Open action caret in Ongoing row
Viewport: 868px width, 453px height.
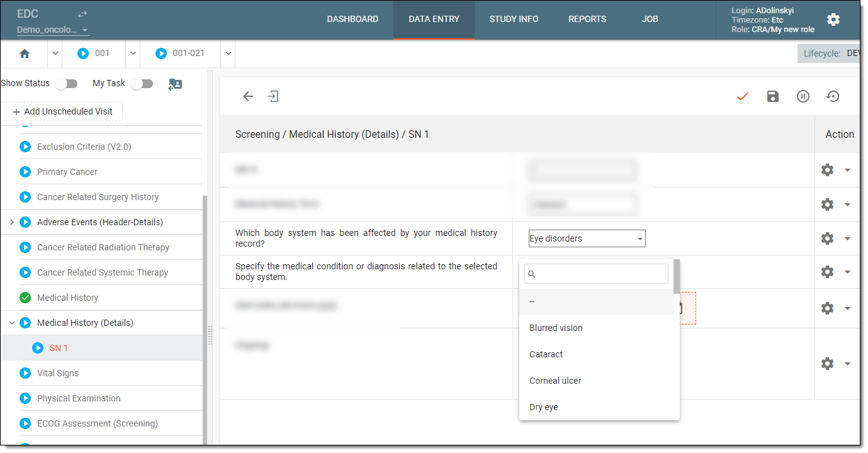coord(847,364)
